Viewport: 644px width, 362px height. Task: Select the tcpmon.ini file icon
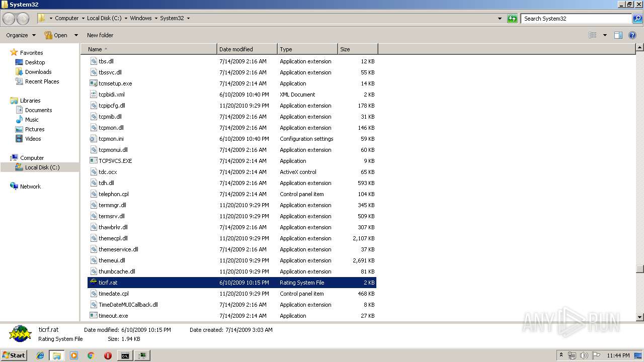point(93,139)
